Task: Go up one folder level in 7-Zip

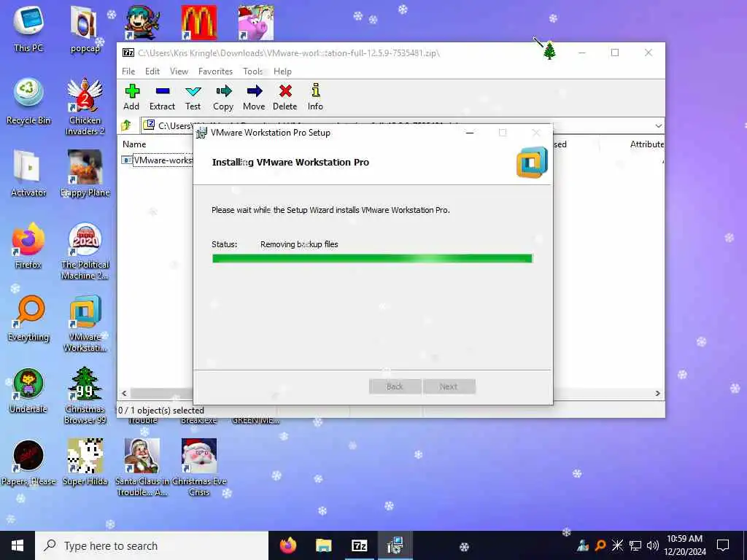Action: tap(126, 125)
